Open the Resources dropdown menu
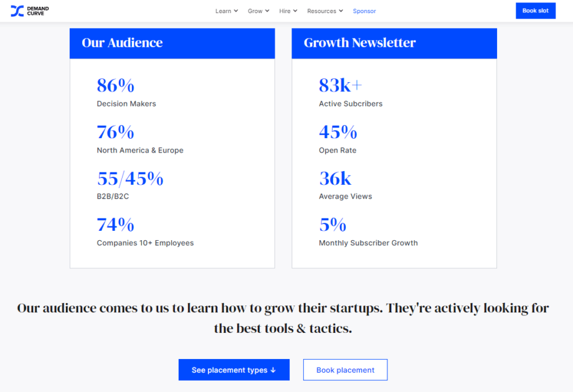Image resolution: width=573 pixels, height=392 pixels. 324,11
